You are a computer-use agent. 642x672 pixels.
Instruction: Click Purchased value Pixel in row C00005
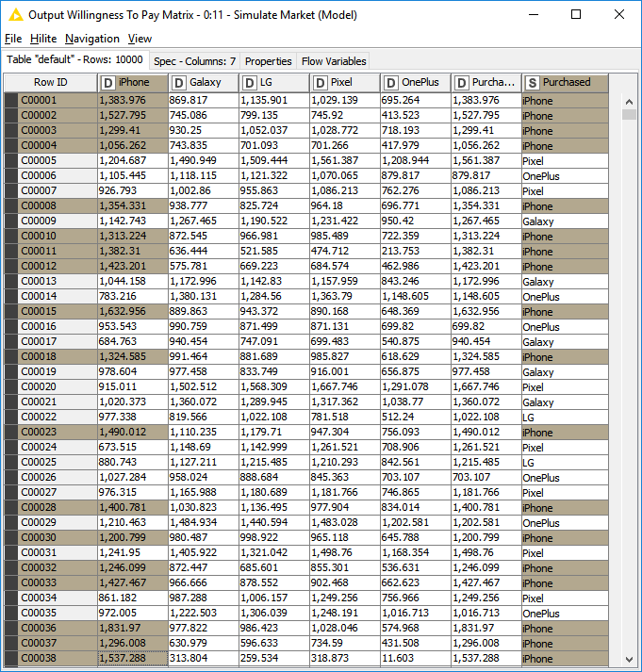tap(566, 161)
